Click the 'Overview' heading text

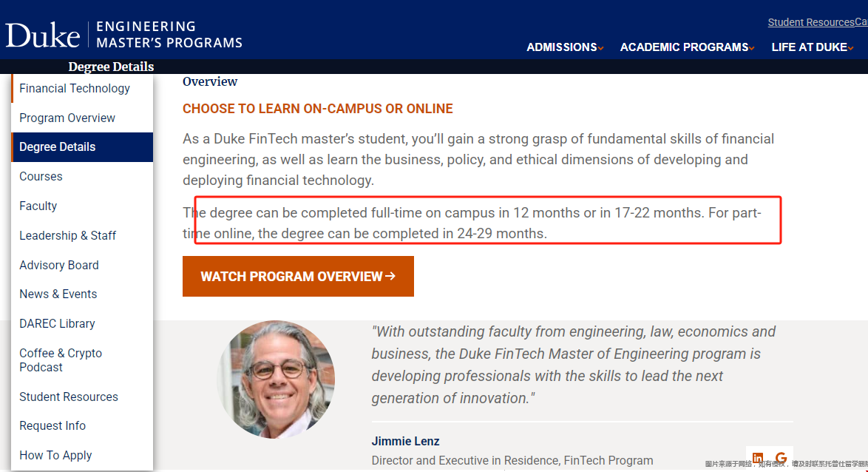(x=210, y=81)
